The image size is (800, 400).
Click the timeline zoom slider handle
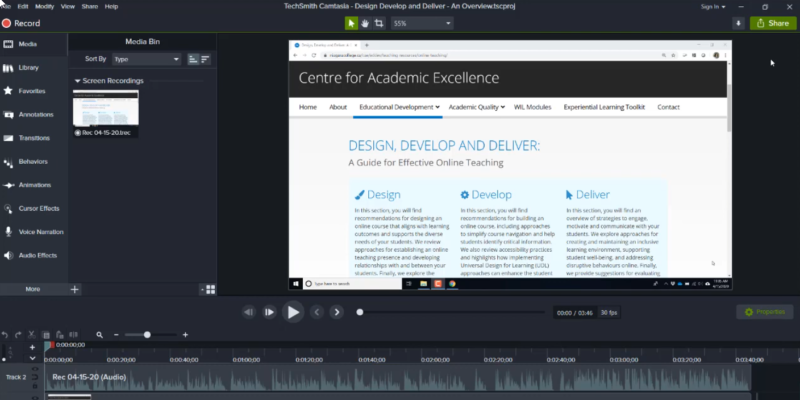147,335
